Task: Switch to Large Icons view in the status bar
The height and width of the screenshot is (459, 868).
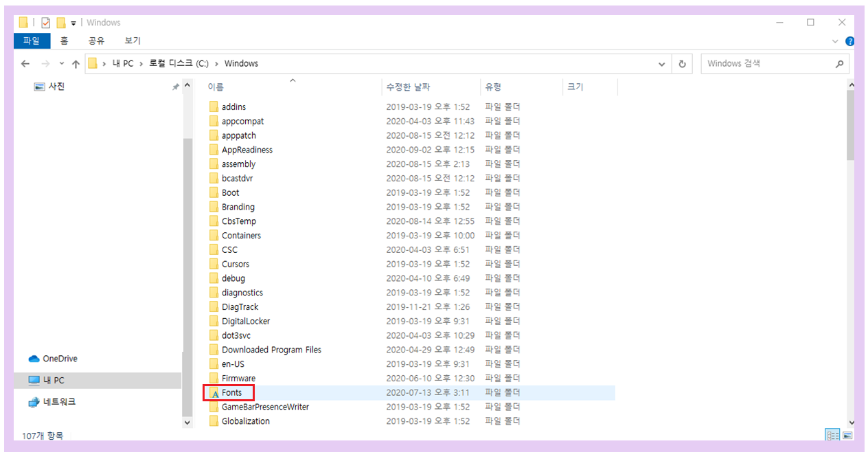Action: (847, 435)
